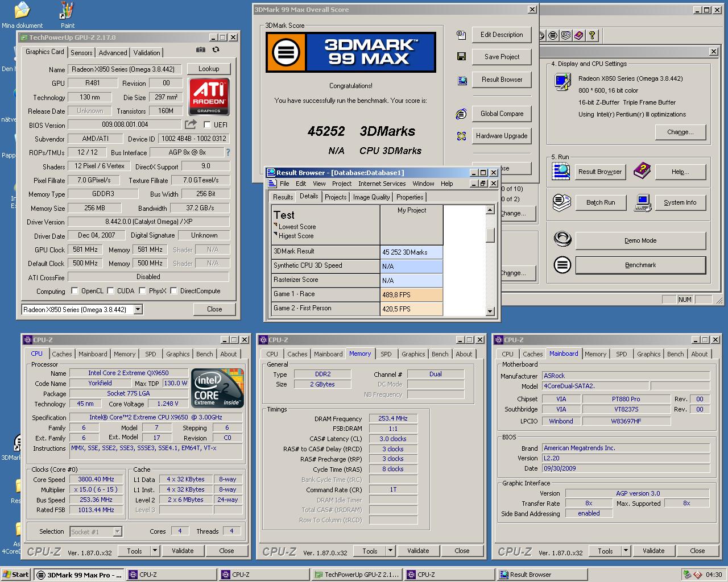Click the Edit Description document icon
728x582 pixels.
461,35
